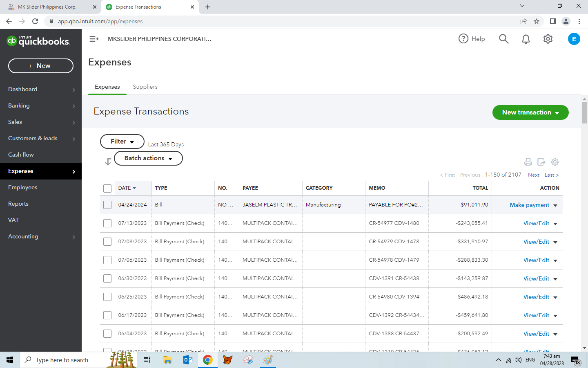Open VAT in sidebar
Image resolution: width=588 pixels, height=368 pixels.
click(41, 220)
